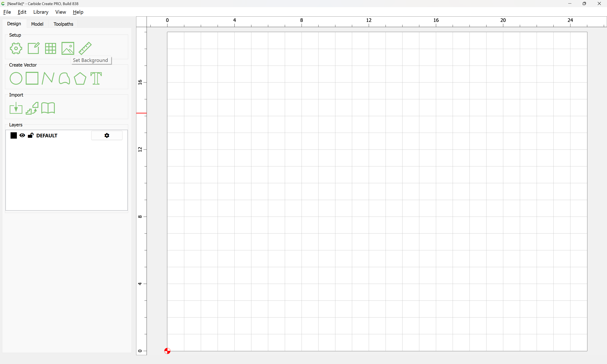The width and height of the screenshot is (607, 364).
Task: Toggle visibility of DEFAULT layer
Action: tap(22, 135)
